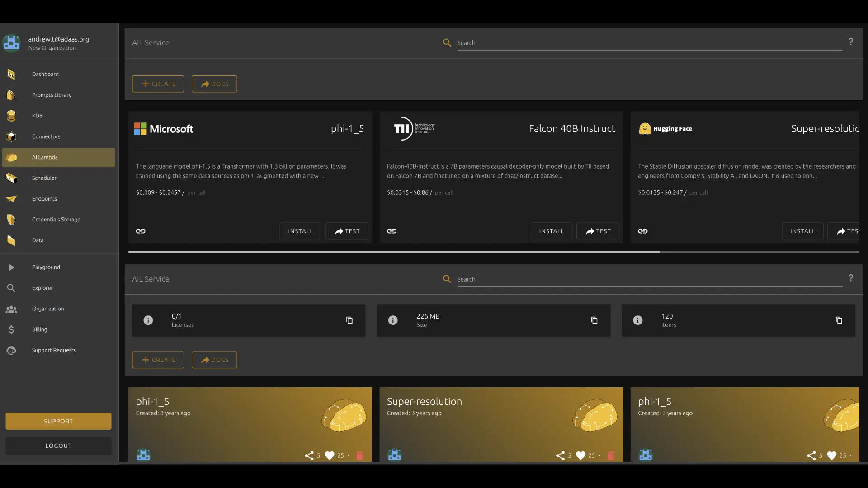This screenshot has height=488, width=868.
Task: Open the Dashboard sidebar icon
Action: (x=11, y=74)
